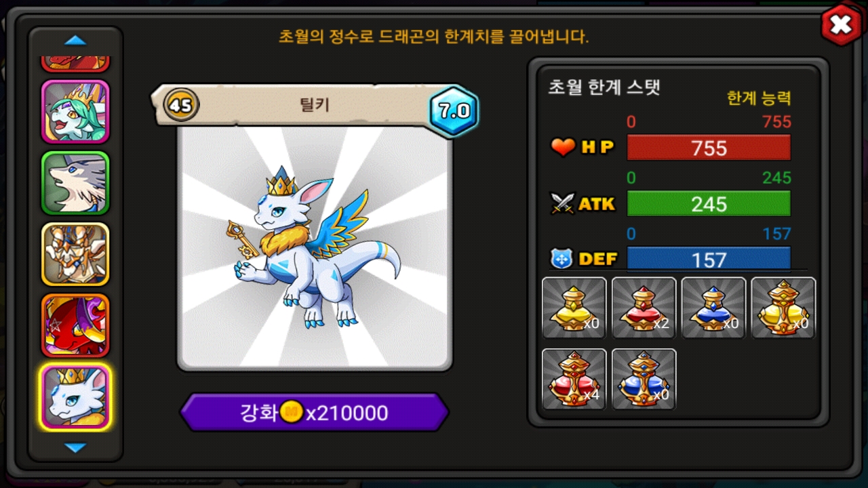Expand dragon list upward with blue arrow

click(x=75, y=41)
